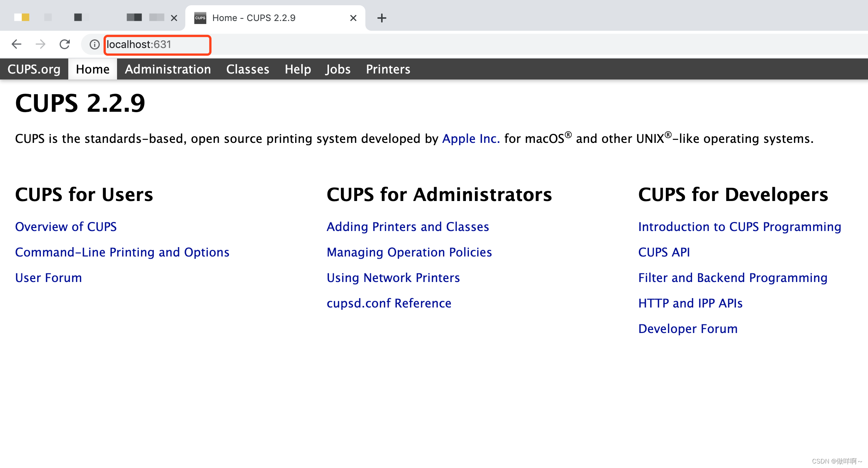The image size is (868, 468).
Task: Open the Apple Inc. link
Action: (471, 139)
